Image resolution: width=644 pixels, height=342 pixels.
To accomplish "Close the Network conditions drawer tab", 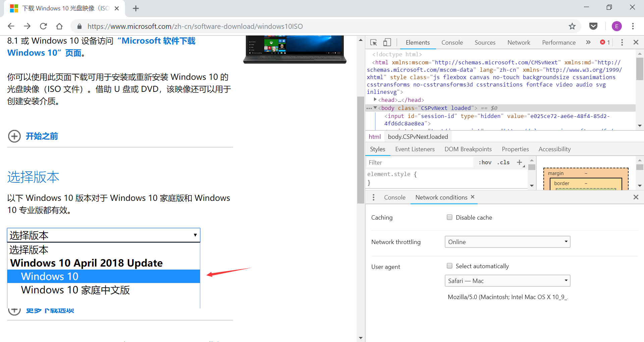I will coord(473,197).
